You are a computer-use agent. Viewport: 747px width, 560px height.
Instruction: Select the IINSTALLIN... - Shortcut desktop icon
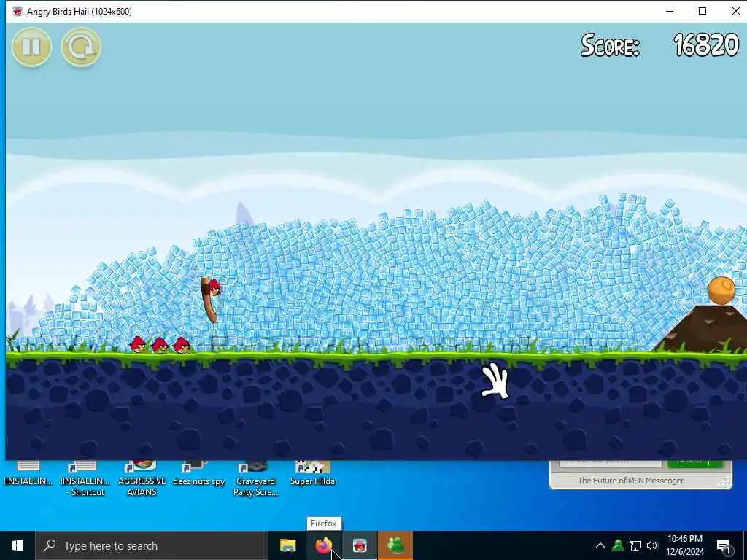[85, 478]
